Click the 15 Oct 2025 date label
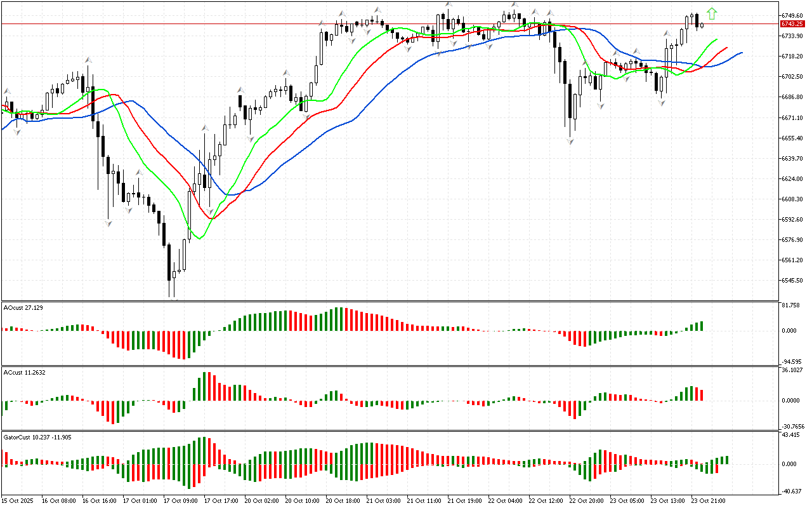 (18, 501)
